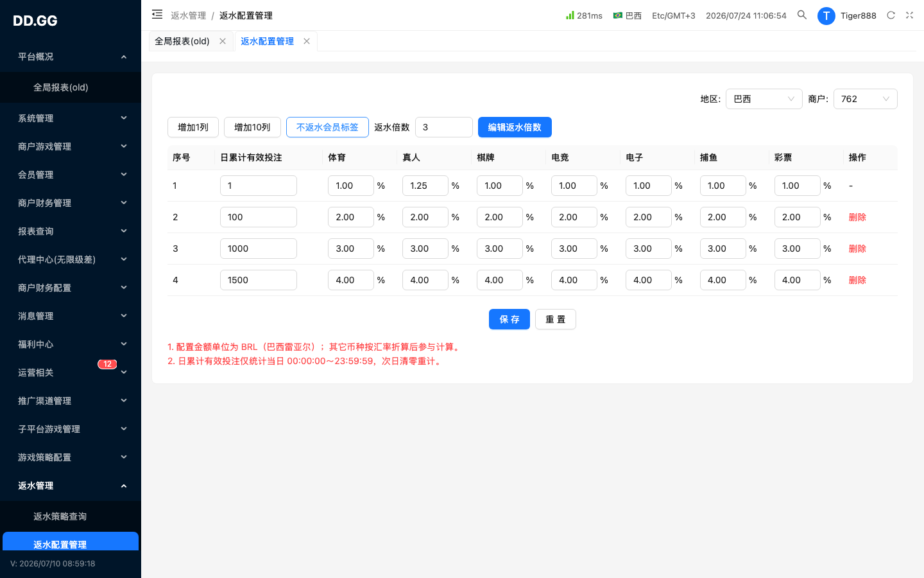Expand the 消息管理 sidebar menu
The height and width of the screenshot is (578, 924).
click(71, 316)
